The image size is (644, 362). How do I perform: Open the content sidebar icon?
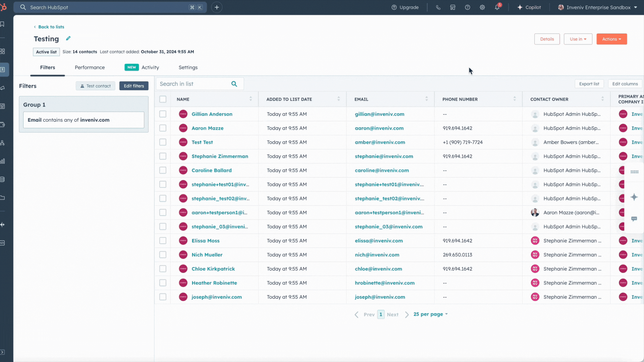click(x=2, y=106)
